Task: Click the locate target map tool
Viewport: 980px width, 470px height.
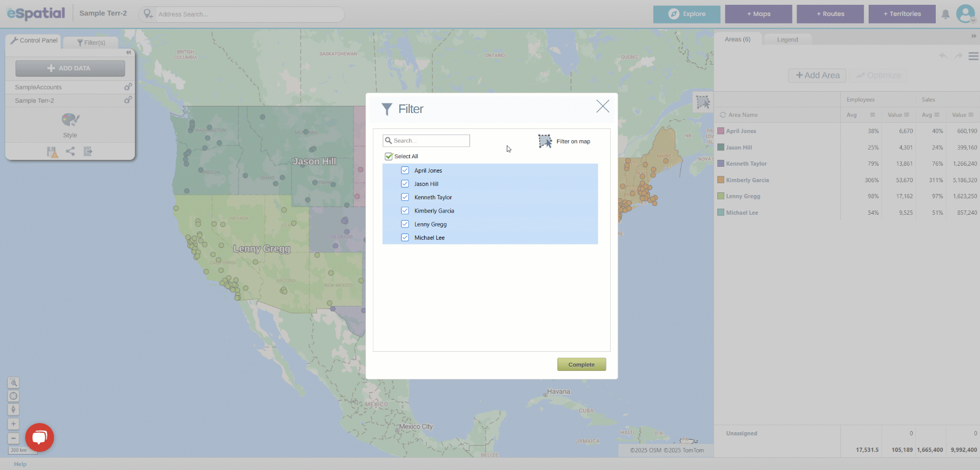Action: 13,396
